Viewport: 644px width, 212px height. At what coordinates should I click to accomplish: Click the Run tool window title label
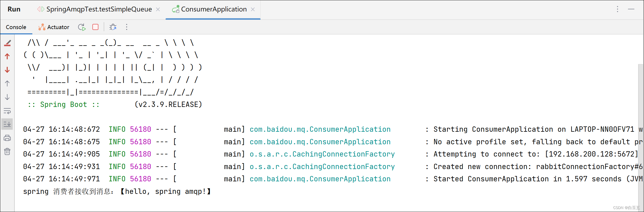pyautogui.click(x=14, y=9)
